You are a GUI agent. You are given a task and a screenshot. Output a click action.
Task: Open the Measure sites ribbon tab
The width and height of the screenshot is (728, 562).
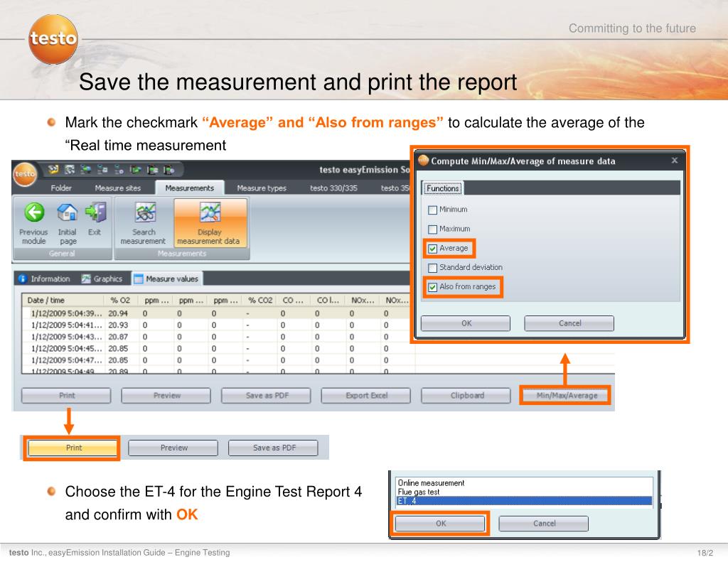point(118,188)
